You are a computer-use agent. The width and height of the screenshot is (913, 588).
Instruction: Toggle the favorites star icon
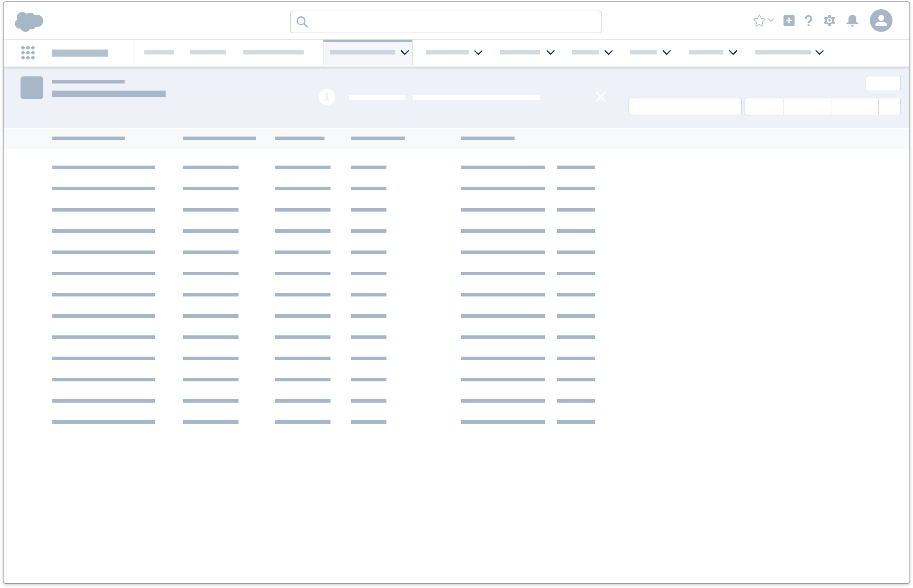coord(759,20)
